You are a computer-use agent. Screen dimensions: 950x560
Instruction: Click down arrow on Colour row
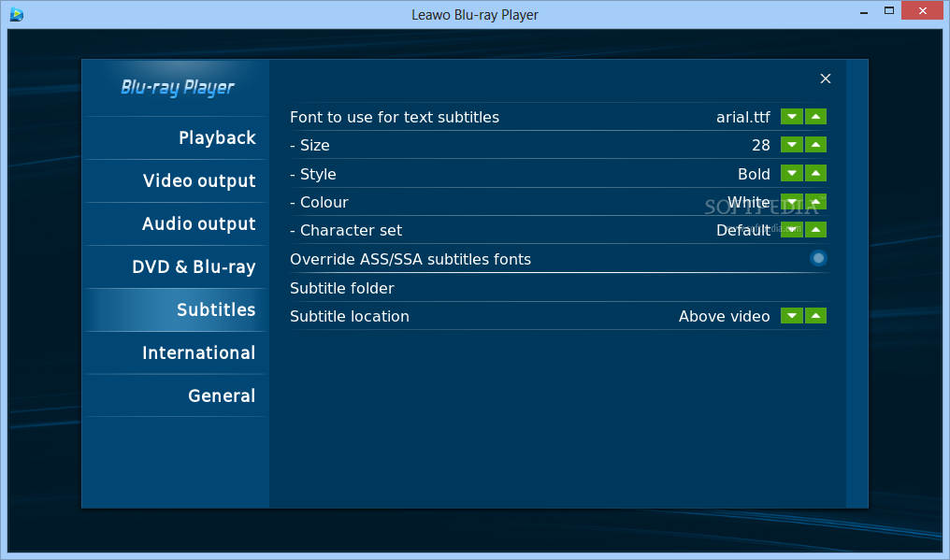[791, 202]
